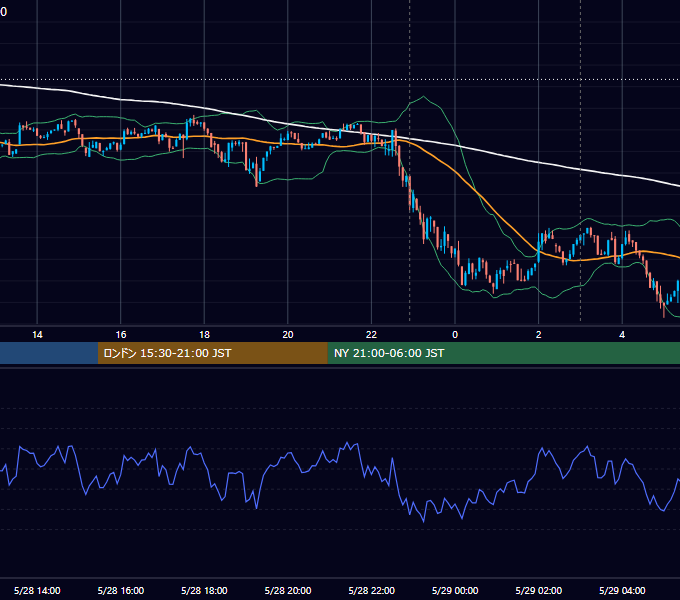Click the "14" hour label on the price chart axis
Screen dimensions: 680x600
(x=37, y=335)
